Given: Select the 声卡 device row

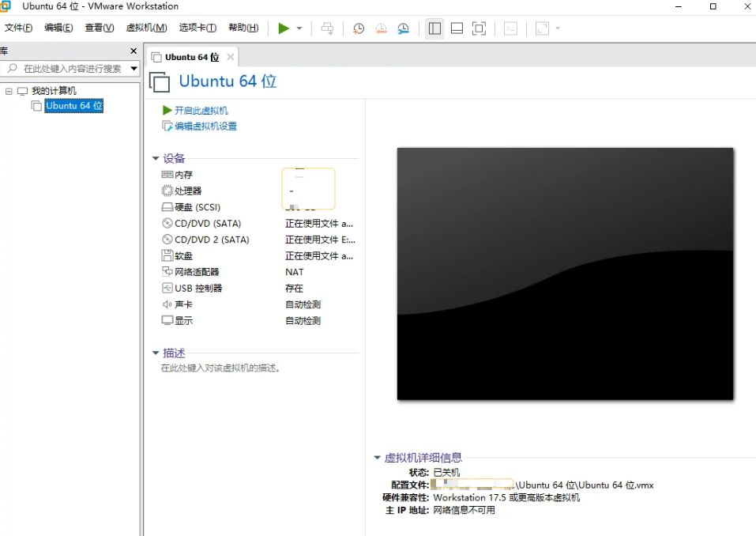Looking at the screenshot, I should pyautogui.click(x=258, y=304).
